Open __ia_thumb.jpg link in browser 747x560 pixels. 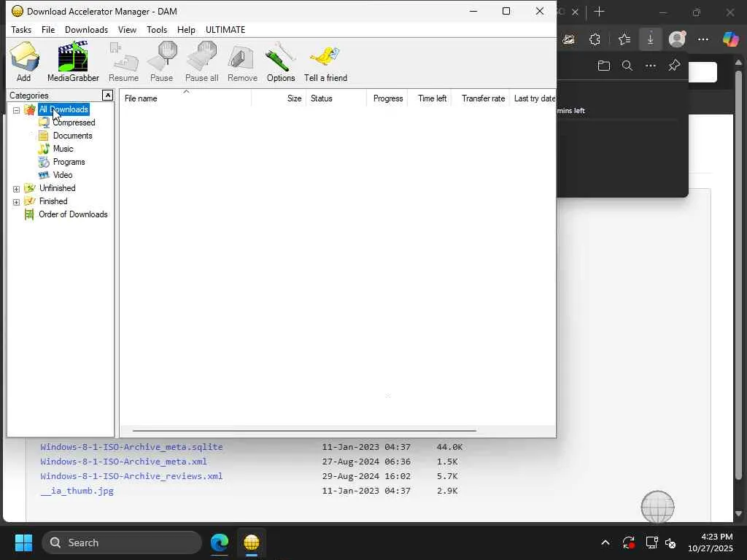77,491
